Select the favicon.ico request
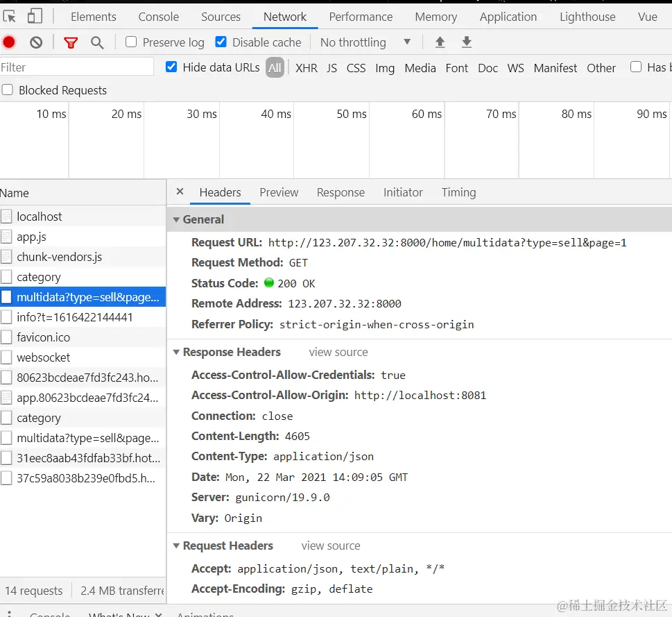Viewport: 672px width, 617px height. (x=83, y=337)
